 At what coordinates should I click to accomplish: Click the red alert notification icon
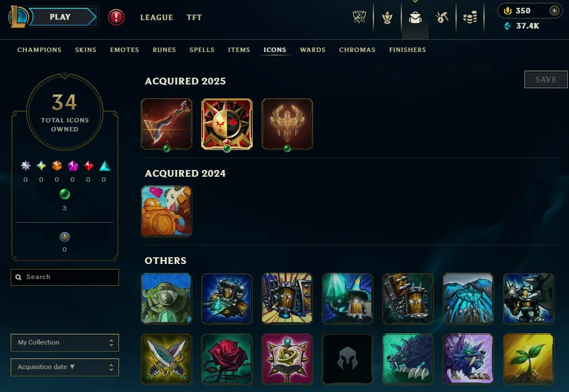pyautogui.click(x=116, y=17)
